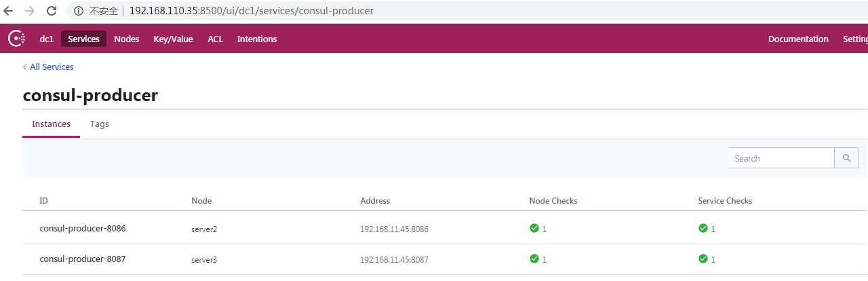Click the search magnifier button
Screen dimensions: 868x281
click(846, 158)
